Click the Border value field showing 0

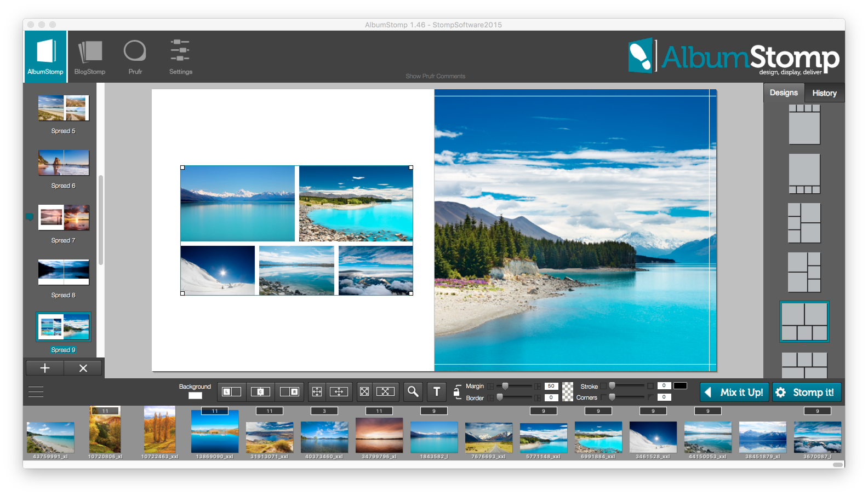551,397
